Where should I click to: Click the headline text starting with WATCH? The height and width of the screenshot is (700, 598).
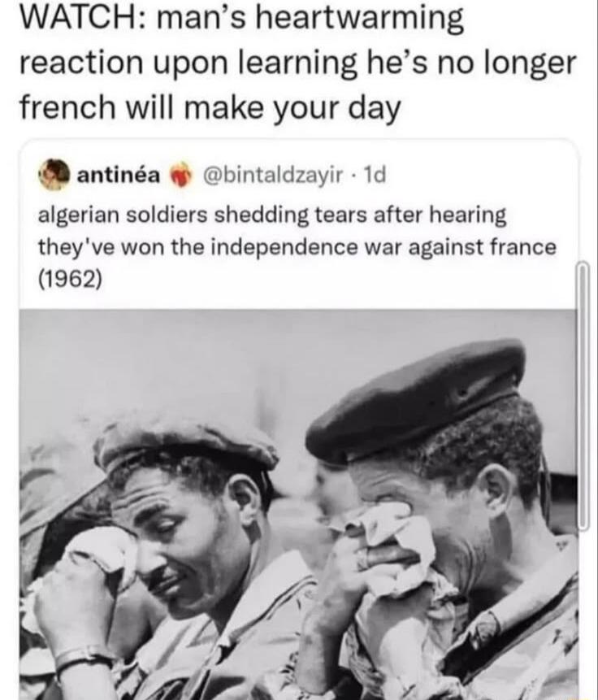(297, 63)
